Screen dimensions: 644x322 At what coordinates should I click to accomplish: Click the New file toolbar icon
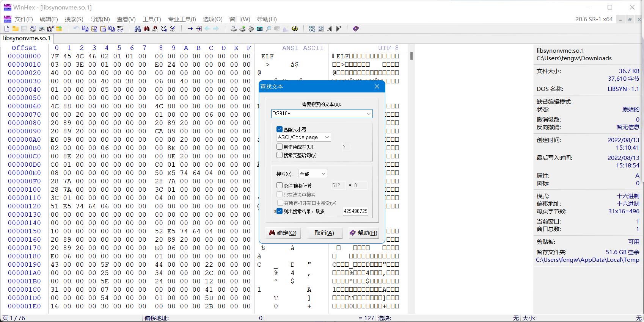(x=7, y=29)
